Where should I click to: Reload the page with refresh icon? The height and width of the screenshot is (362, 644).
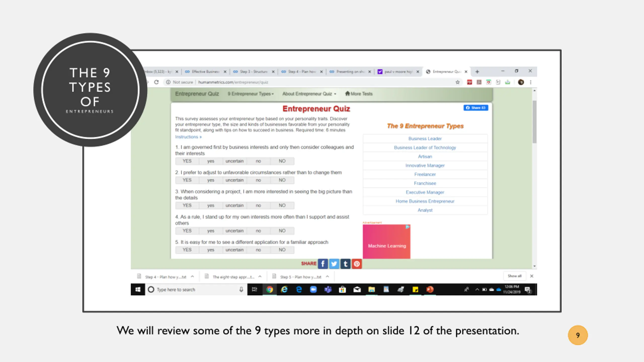point(156,82)
